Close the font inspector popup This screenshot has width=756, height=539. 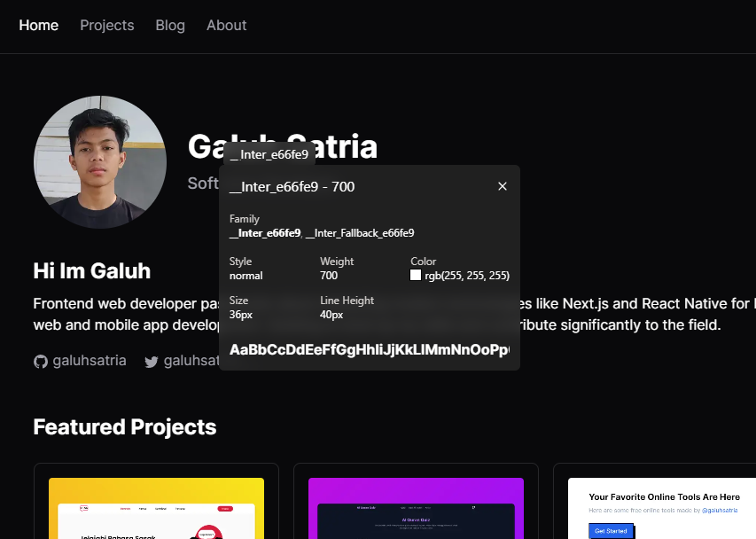click(503, 186)
